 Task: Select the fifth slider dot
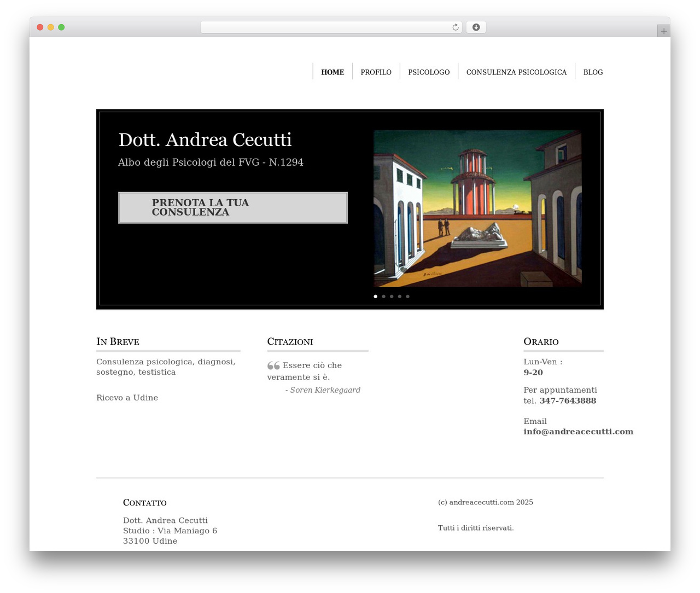tap(407, 296)
